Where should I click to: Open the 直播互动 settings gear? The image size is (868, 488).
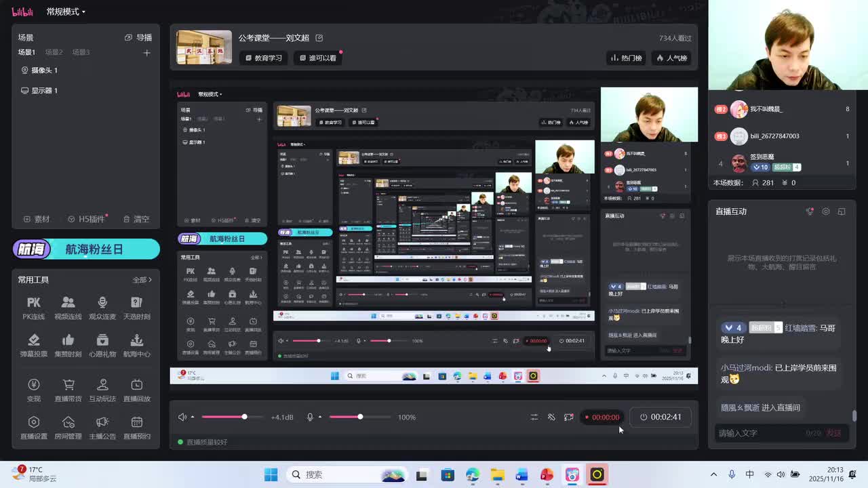click(825, 211)
